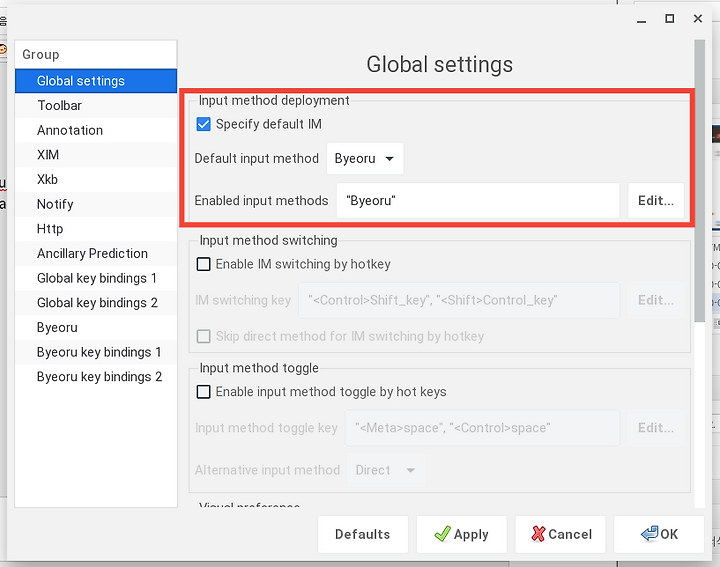
Task: Click Edit for Enabled input methods
Action: pyautogui.click(x=656, y=201)
